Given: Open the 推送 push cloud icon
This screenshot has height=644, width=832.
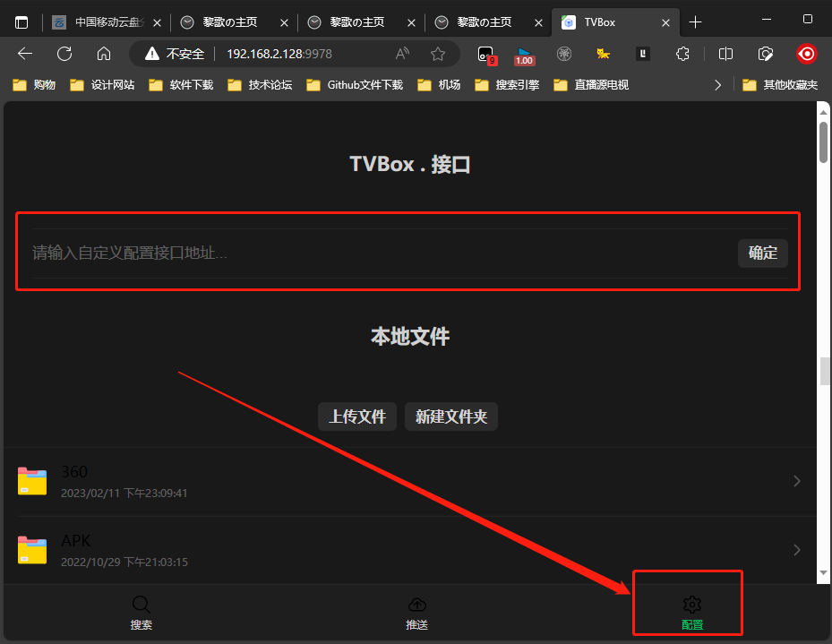Looking at the screenshot, I should coord(417,605).
